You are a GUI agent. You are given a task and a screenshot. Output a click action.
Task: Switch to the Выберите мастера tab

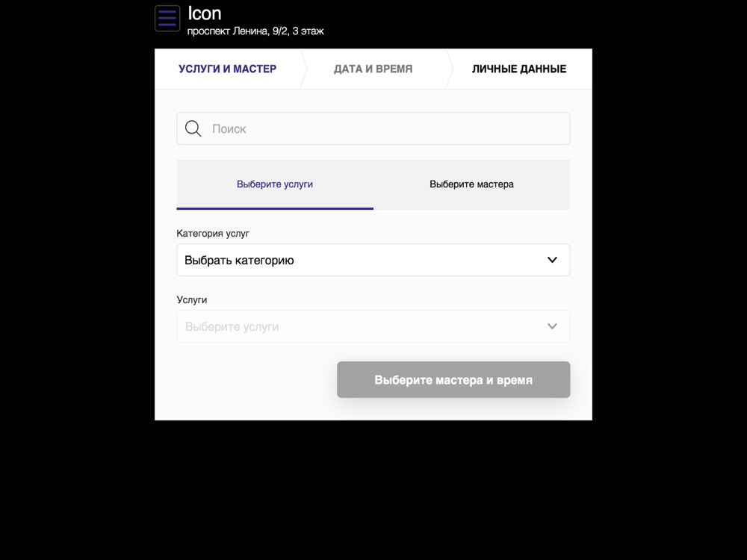[x=471, y=184]
